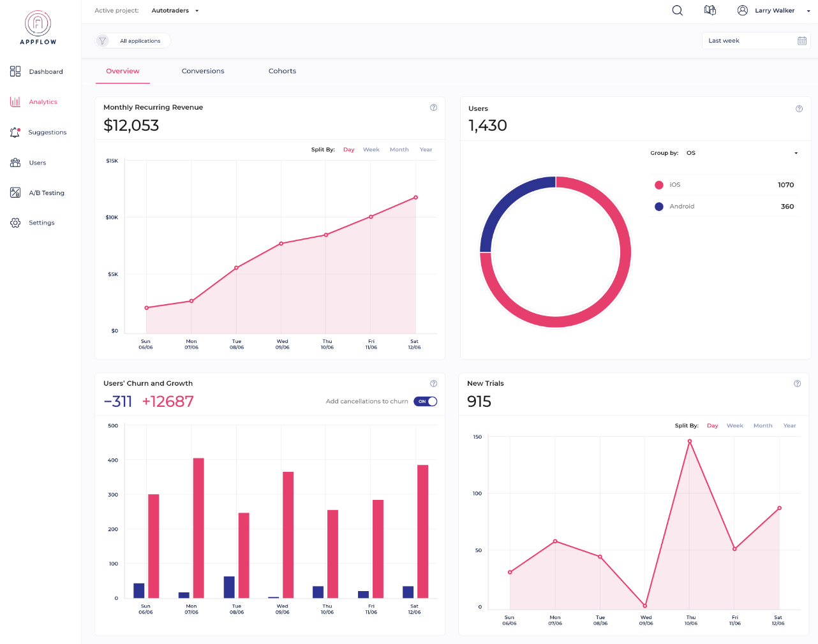Image resolution: width=818 pixels, height=644 pixels.
Task: Switch Monthly Recurring Revenue split to Week
Action: pyautogui.click(x=371, y=149)
